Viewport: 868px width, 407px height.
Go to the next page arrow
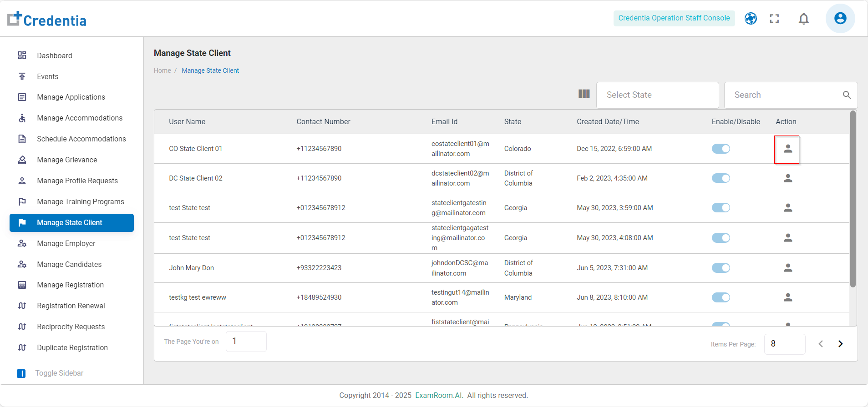click(841, 344)
